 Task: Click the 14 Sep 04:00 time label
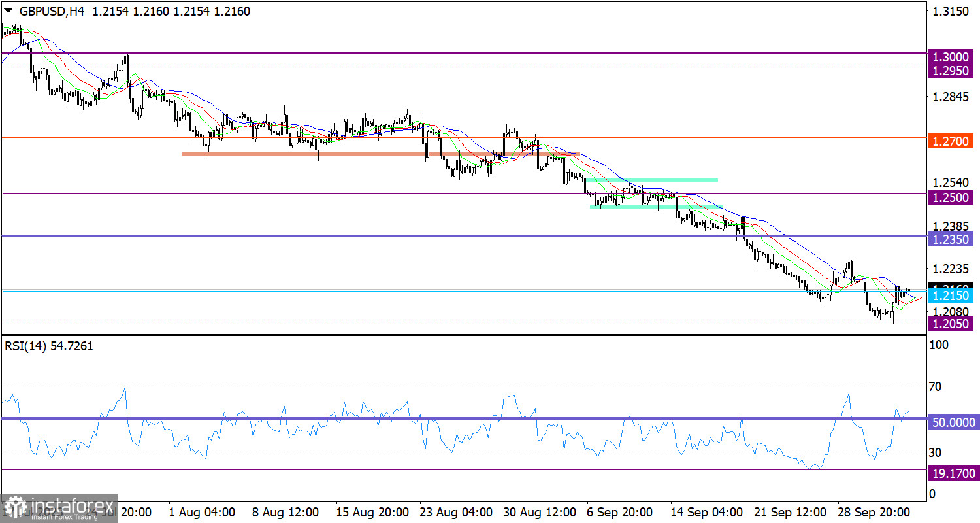click(706, 511)
